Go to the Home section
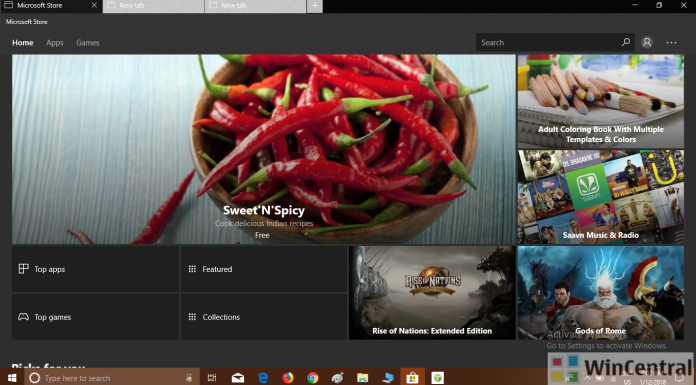This screenshot has height=385, width=696. point(23,43)
